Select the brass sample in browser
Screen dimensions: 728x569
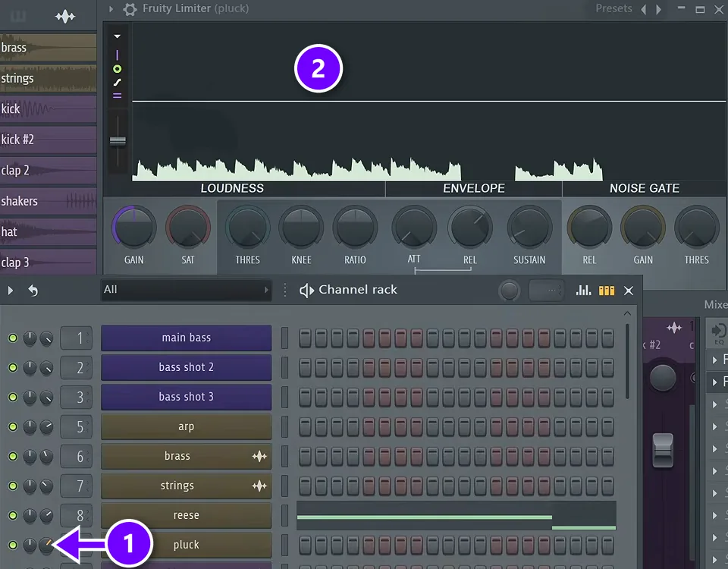point(49,47)
